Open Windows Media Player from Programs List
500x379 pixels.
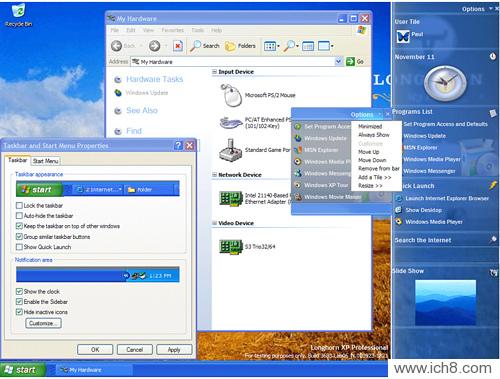click(x=432, y=159)
